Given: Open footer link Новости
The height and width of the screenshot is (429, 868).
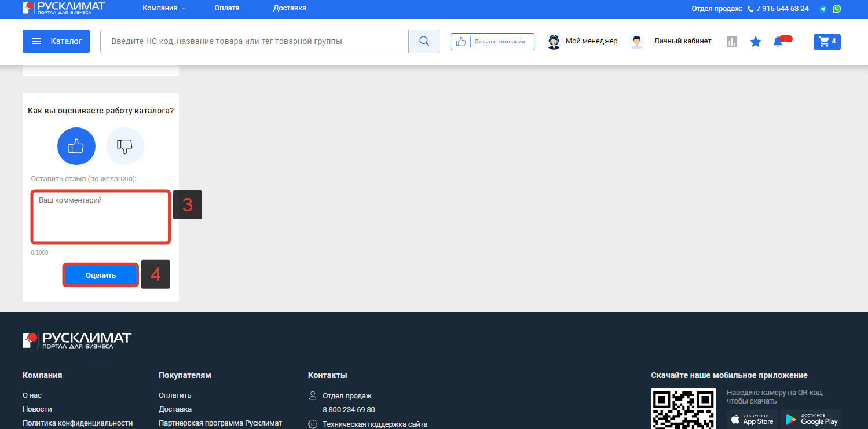Looking at the screenshot, I should pos(38,409).
